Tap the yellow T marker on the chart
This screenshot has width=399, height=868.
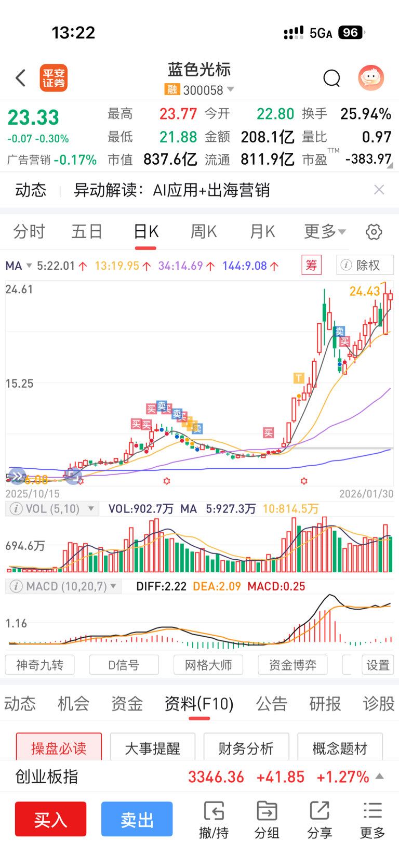click(x=299, y=378)
